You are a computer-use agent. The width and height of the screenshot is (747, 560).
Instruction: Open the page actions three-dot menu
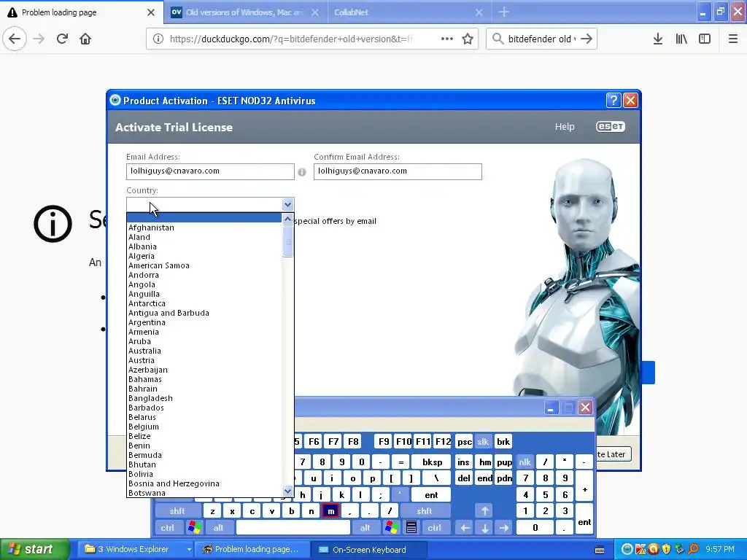click(x=447, y=39)
